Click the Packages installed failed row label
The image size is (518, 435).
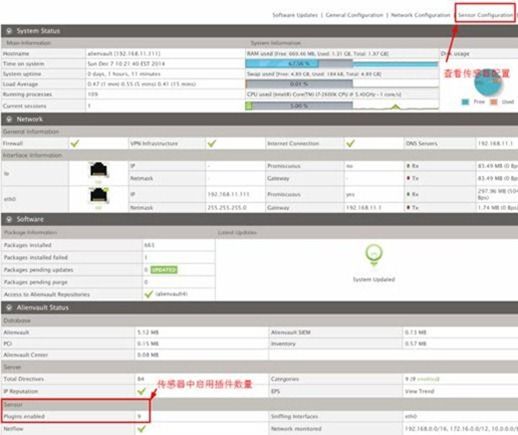[x=36, y=257]
